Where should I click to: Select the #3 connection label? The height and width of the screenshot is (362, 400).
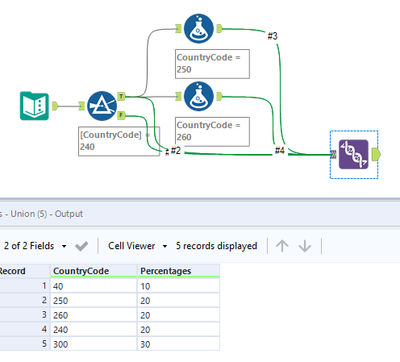point(272,36)
